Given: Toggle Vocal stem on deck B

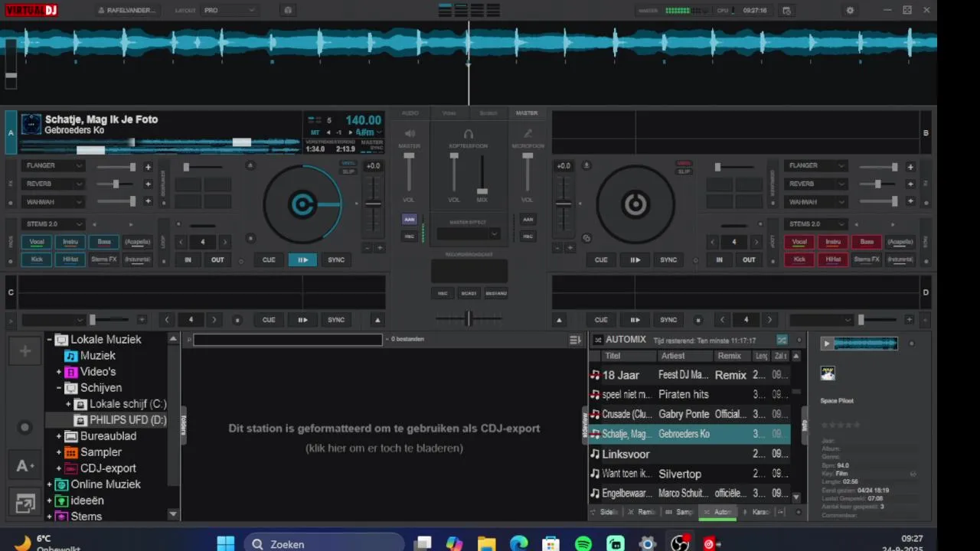Looking at the screenshot, I should coord(799,242).
